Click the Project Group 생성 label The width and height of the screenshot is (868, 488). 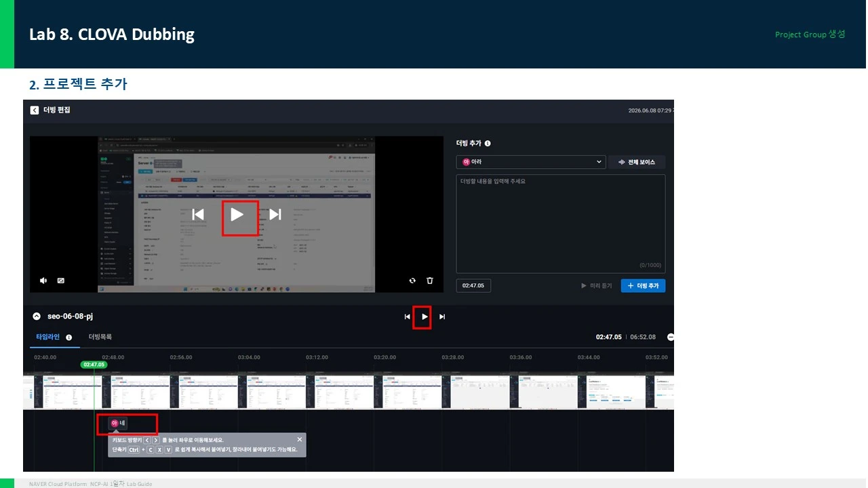coord(810,35)
